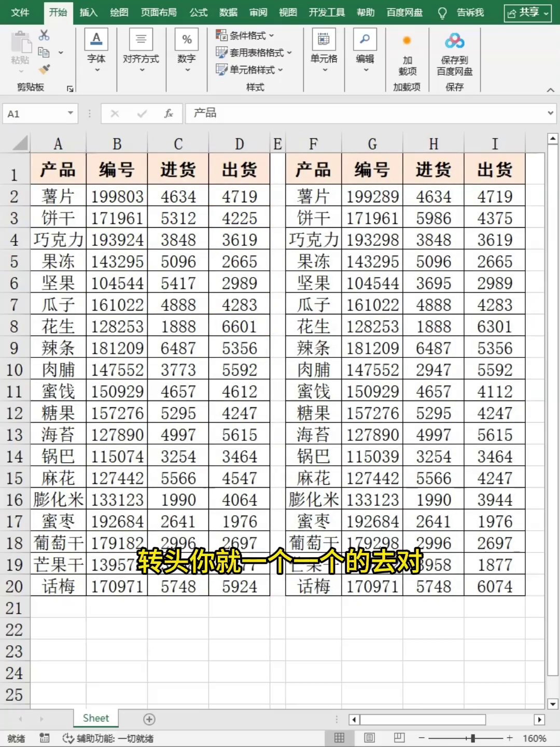Click the Format Painter brush icon
Image resolution: width=560 pixels, height=747 pixels.
tap(45, 68)
